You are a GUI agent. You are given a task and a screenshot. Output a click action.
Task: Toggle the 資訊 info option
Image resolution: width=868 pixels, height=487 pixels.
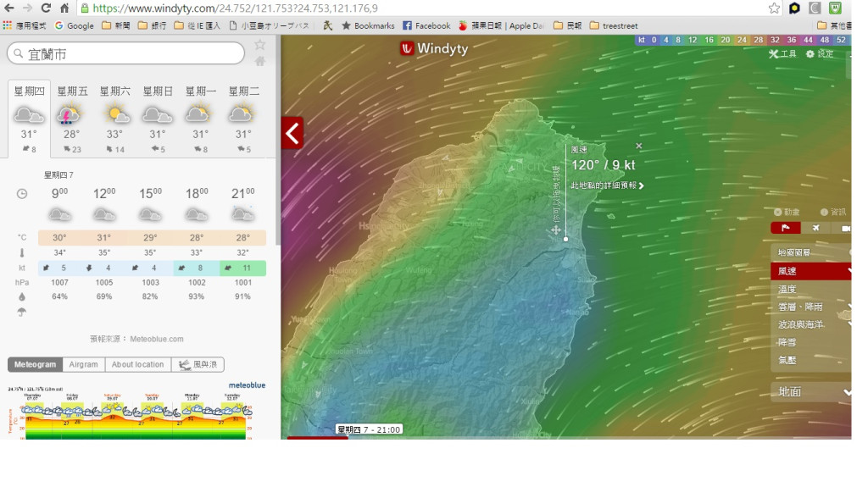pyautogui.click(x=832, y=212)
